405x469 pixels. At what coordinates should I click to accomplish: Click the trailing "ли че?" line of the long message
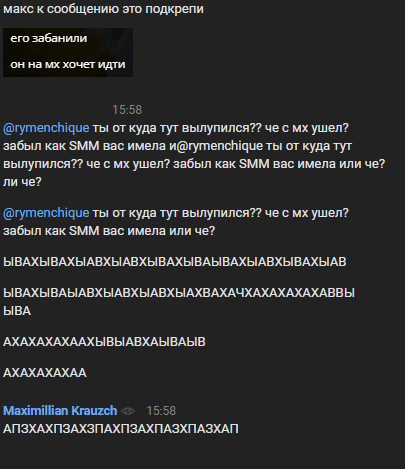pos(22,182)
